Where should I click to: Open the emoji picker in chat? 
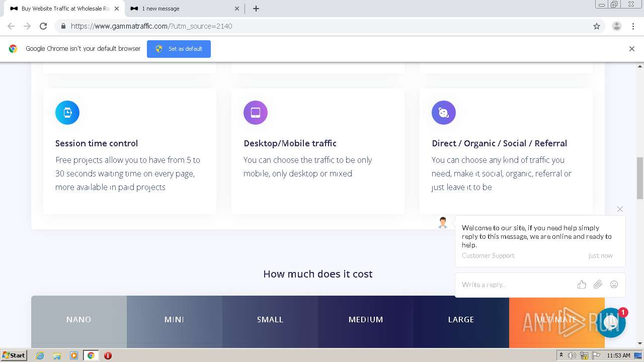tap(614, 285)
